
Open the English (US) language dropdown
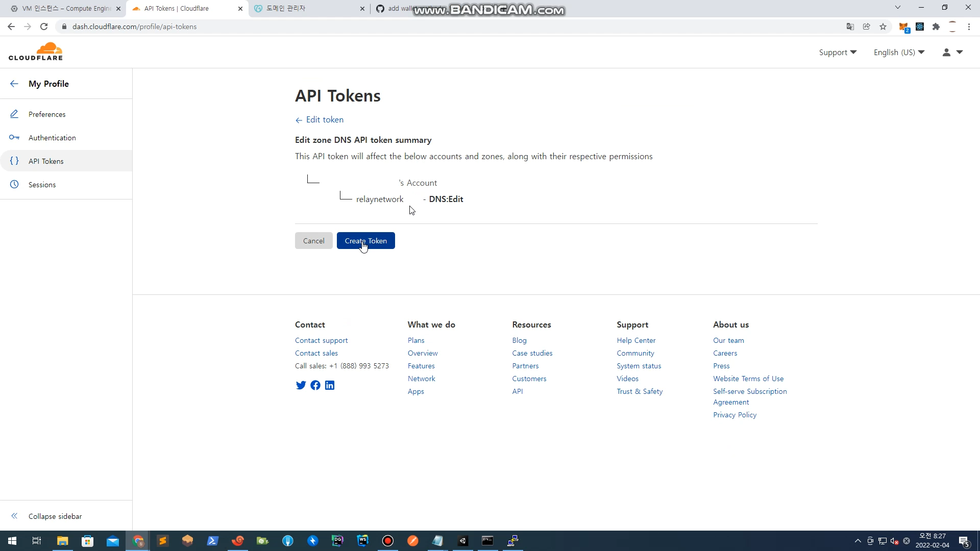click(x=899, y=52)
